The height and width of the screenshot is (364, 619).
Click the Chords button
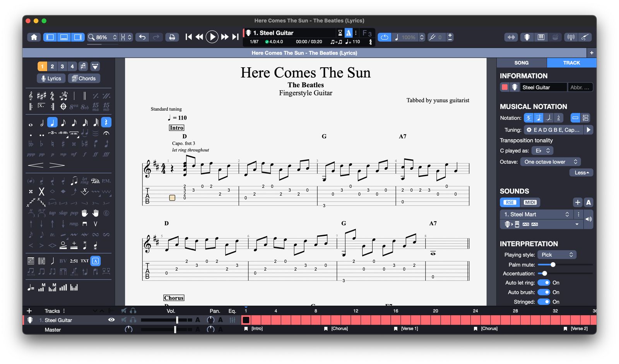pyautogui.click(x=84, y=79)
